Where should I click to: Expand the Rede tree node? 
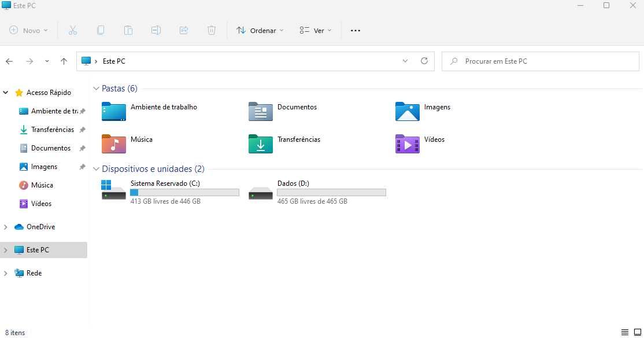point(6,273)
